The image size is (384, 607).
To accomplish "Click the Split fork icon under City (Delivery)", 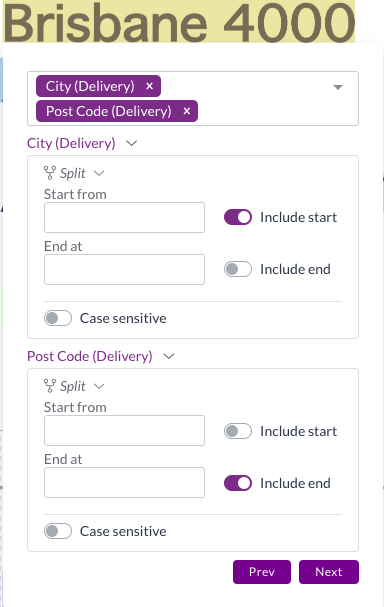I will pyautogui.click(x=50, y=173).
